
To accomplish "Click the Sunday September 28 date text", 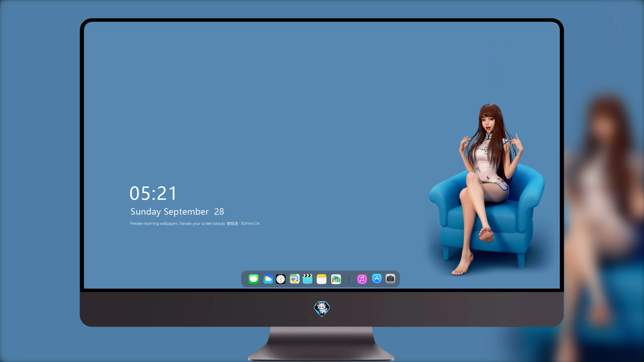I will pos(177,212).
